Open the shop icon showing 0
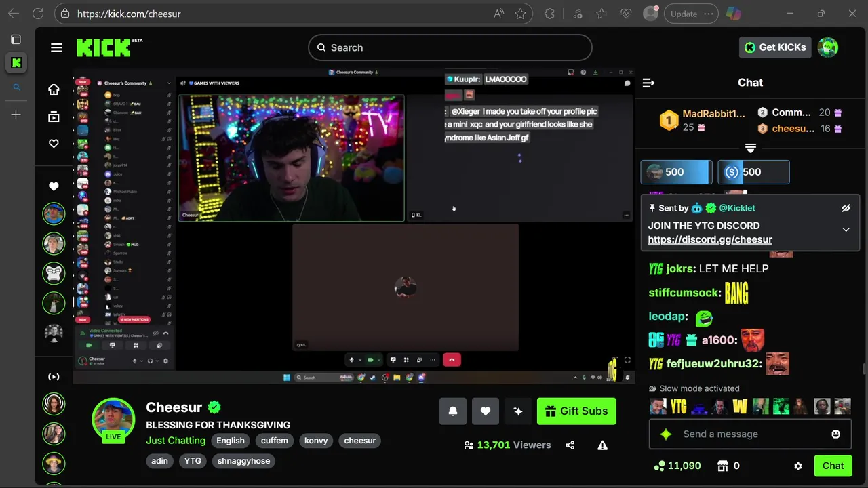Image resolution: width=868 pixels, height=488 pixels. click(723, 466)
